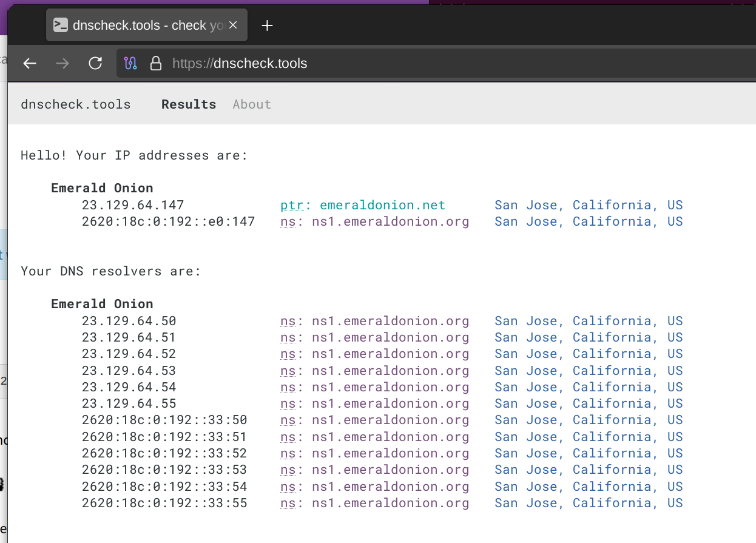Click San Jose location for 2620:18c:0:192::e0:147
Viewport: 756px width, 543px height.
589,221
